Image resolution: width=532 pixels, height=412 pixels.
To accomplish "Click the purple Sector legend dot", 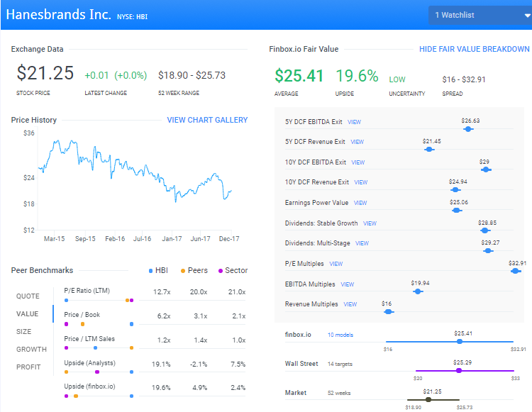I will (x=221, y=271).
